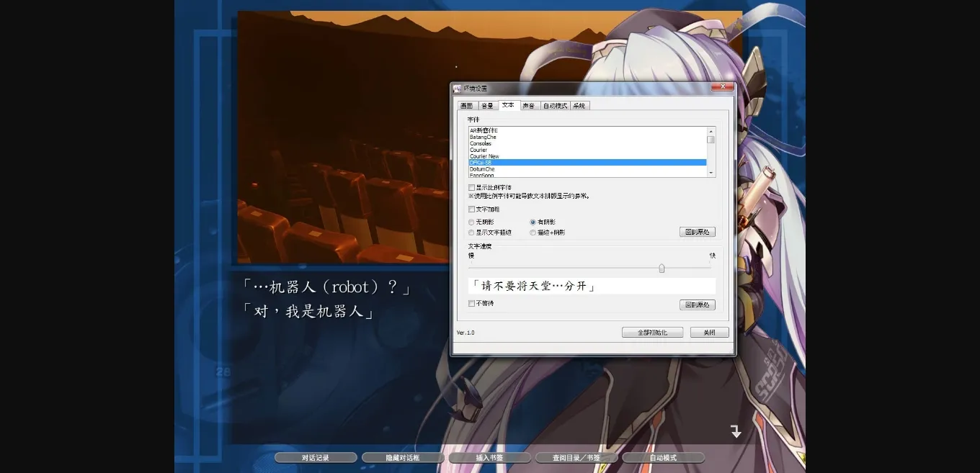This screenshot has width=980, height=473.
Task: Insert a bookmark using 插入书签
Action: 489,456
